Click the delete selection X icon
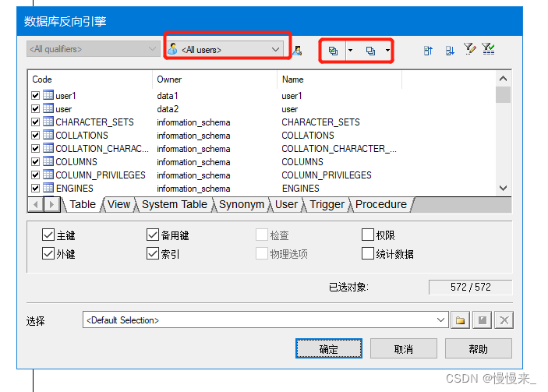The width and height of the screenshot is (548, 392). tap(504, 320)
